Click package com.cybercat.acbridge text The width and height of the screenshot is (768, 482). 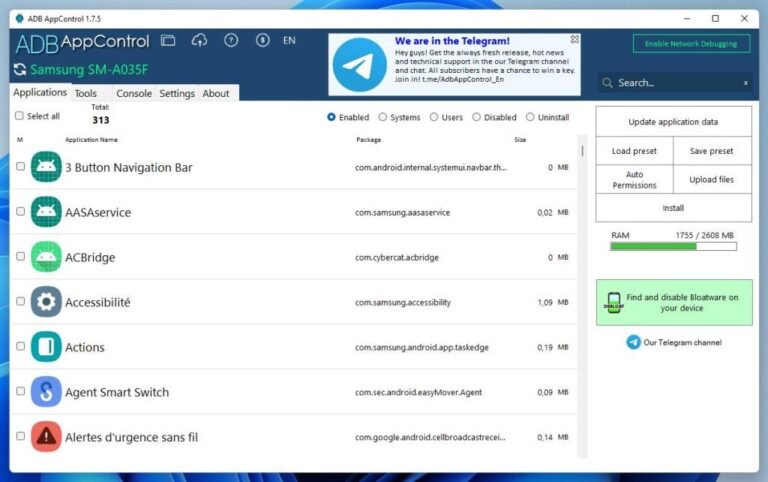click(397, 257)
